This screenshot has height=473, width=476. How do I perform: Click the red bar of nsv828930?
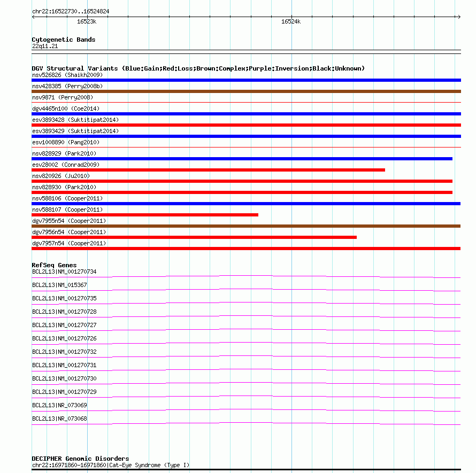242,192
